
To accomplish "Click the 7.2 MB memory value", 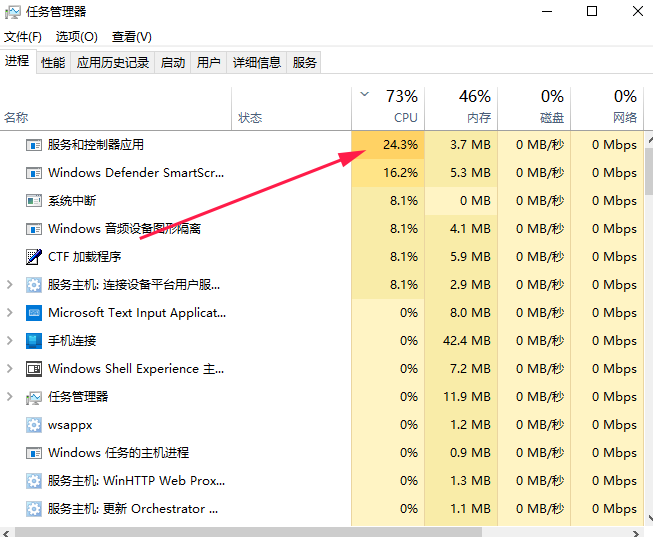I will [x=470, y=368].
